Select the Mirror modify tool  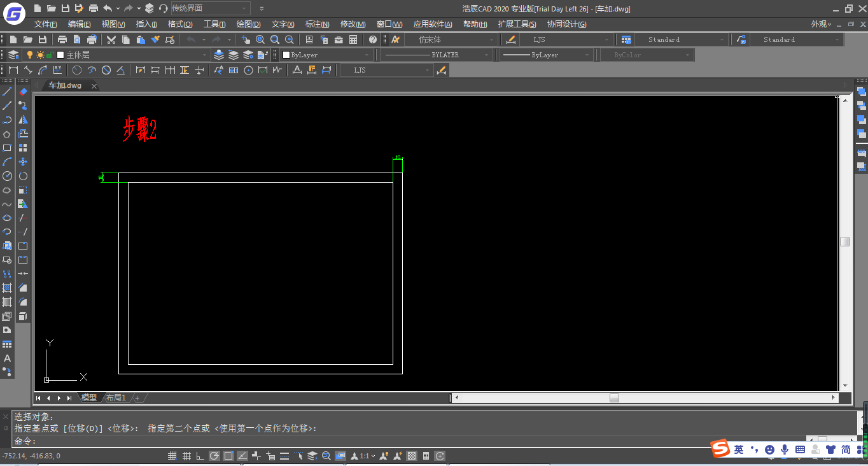tap(23, 120)
